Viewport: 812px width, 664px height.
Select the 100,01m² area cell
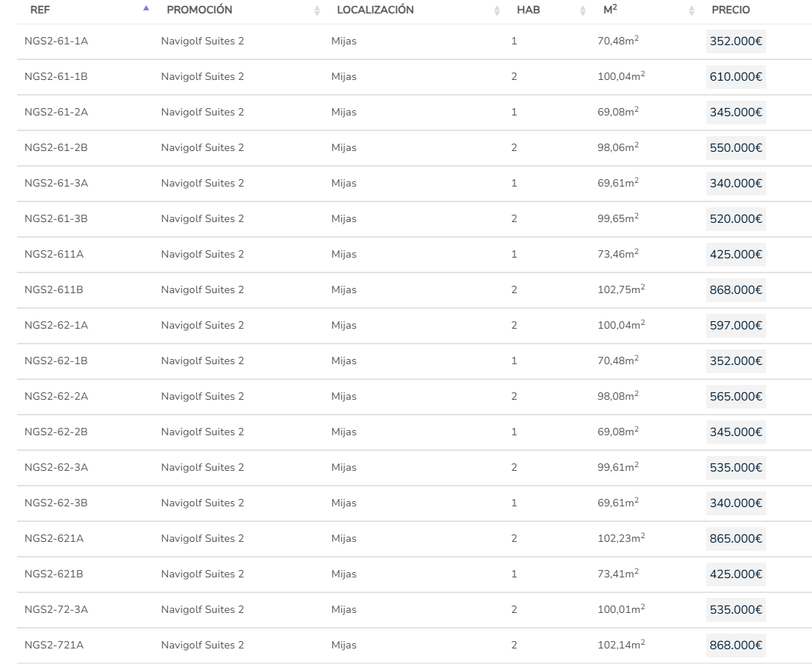click(621, 609)
